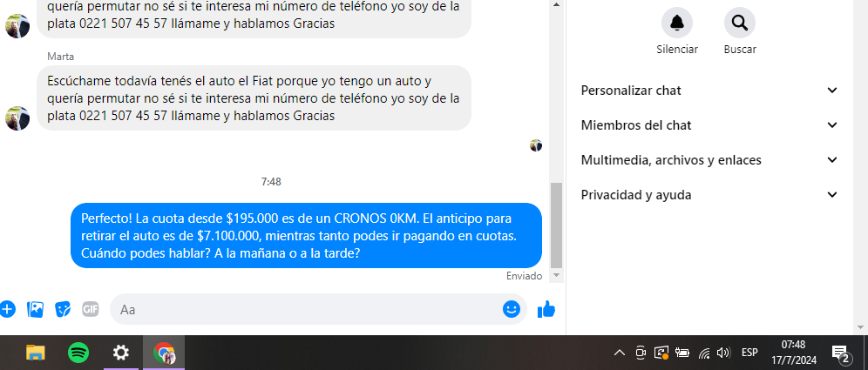Expand Miembros del chat section
The height and width of the screenshot is (370, 868).
tap(709, 125)
